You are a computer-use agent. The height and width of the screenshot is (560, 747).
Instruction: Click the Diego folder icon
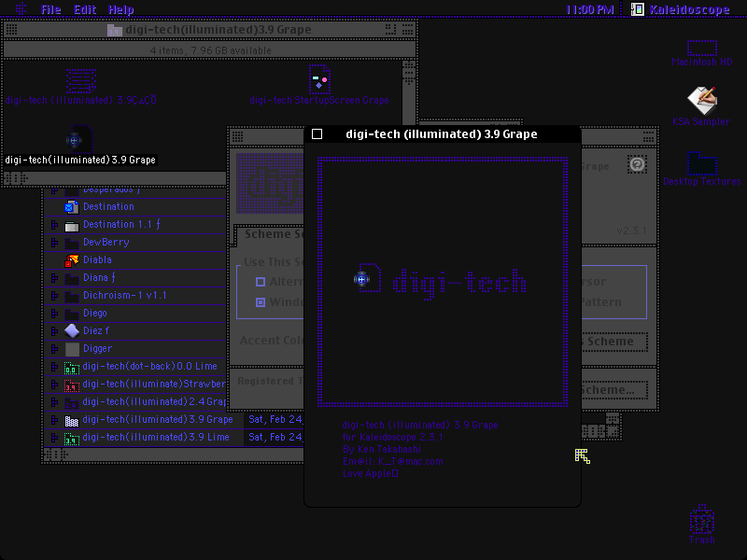72,314
